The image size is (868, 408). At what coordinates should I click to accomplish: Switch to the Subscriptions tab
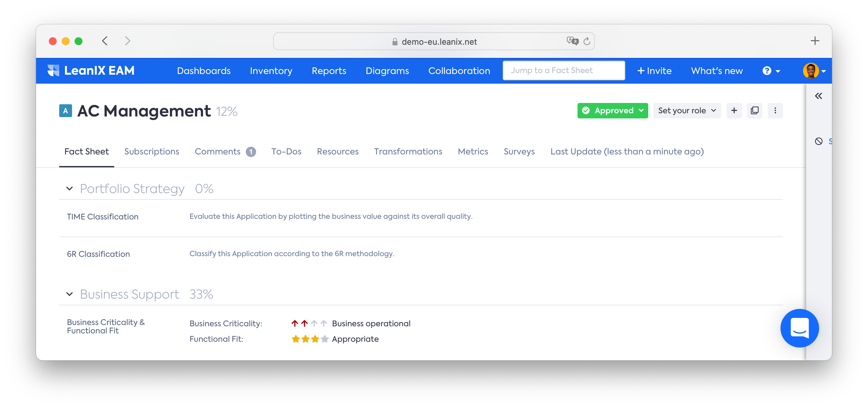(x=152, y=152)
